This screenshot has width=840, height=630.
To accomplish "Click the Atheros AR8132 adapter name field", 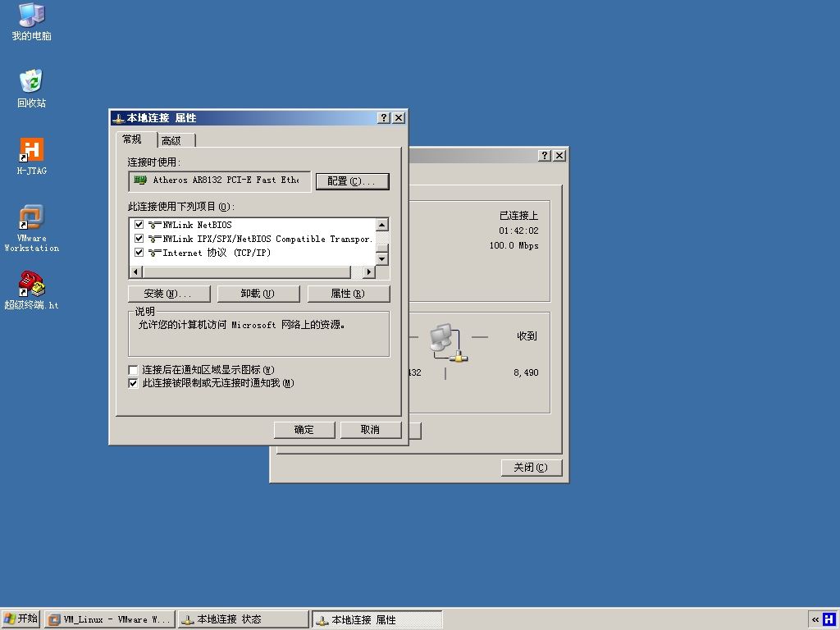I will point(220,181).
